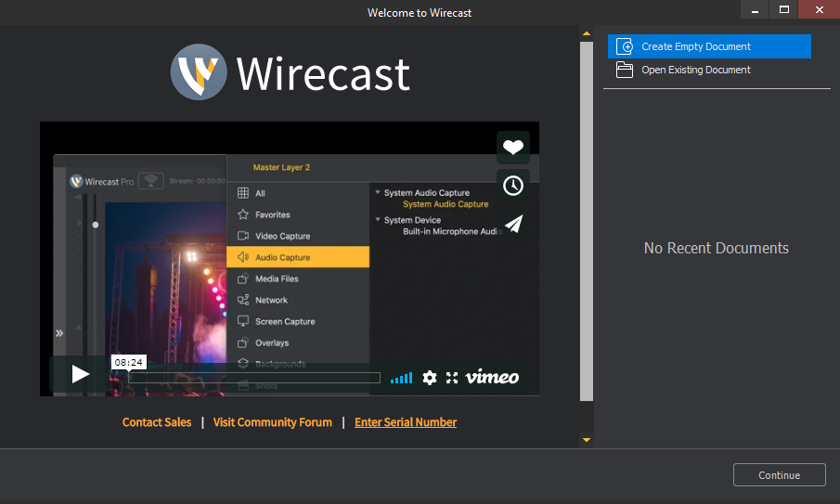Click the Screen Capture monitor icon
Screen dimensions: 840x504
[243, 321]
